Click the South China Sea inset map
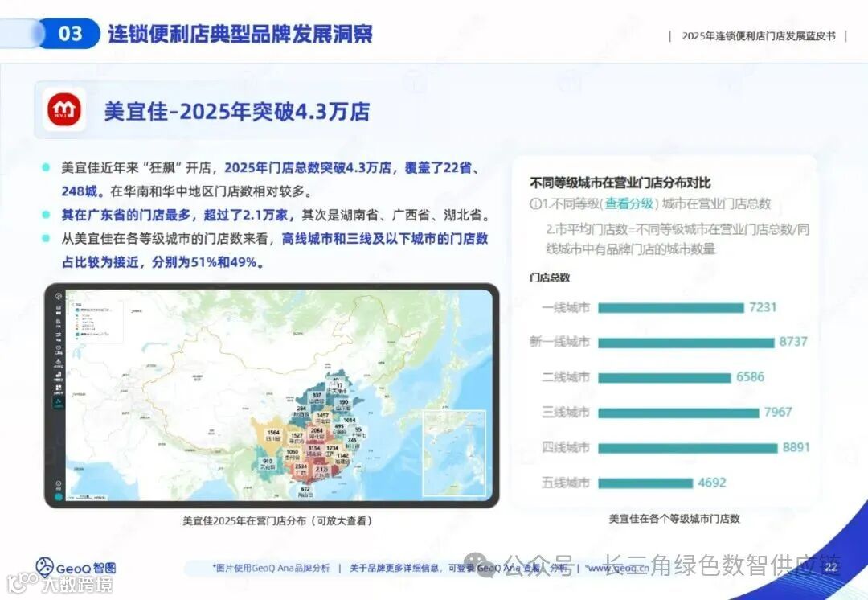The width and height of the screenshot is (868, 600). pyautogui.click(x=454, y=453)
